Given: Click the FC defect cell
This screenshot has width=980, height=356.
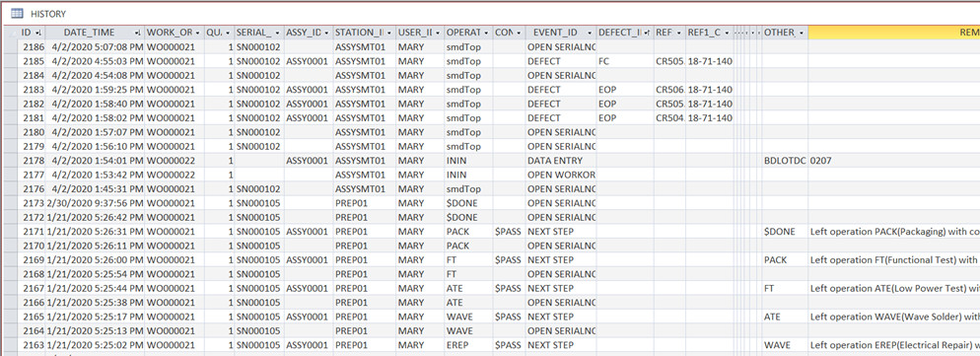Looking at the screenshot, I should pos(625,61).
